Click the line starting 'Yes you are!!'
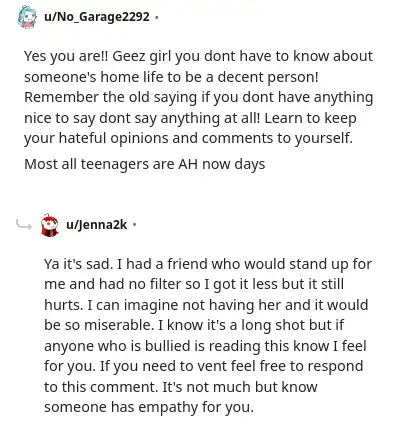The height and width of the screenshot is (443, 400). coord(198,56)
